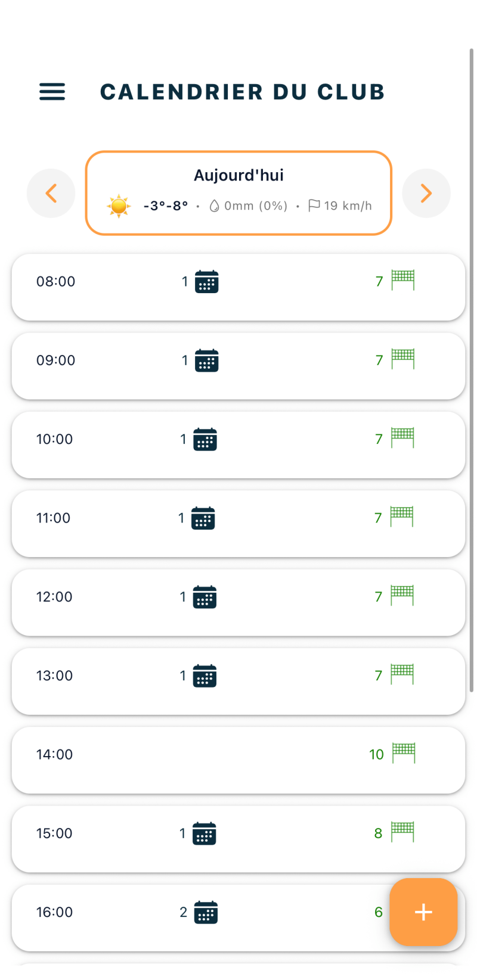Click the court net icon at 13:00
Screen dimensions: 477x980
point(402,674)
